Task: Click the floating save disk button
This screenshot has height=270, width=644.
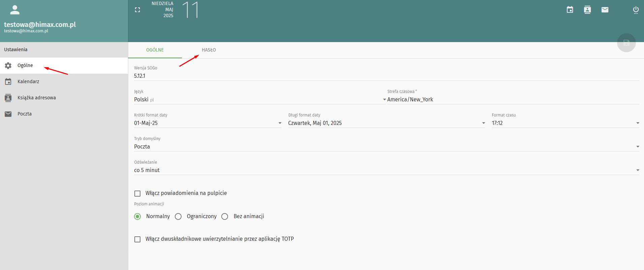Action: coord(626,43)
